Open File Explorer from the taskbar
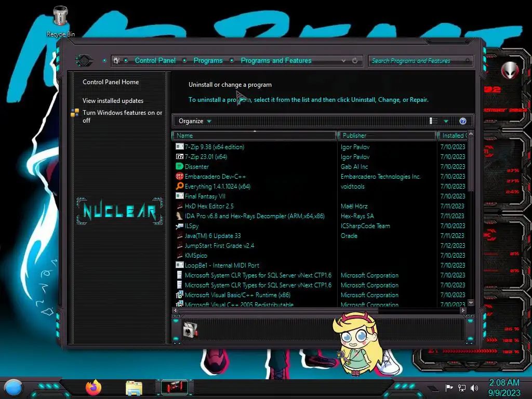Viewport: 532px width, 399px height. [134, 388]
